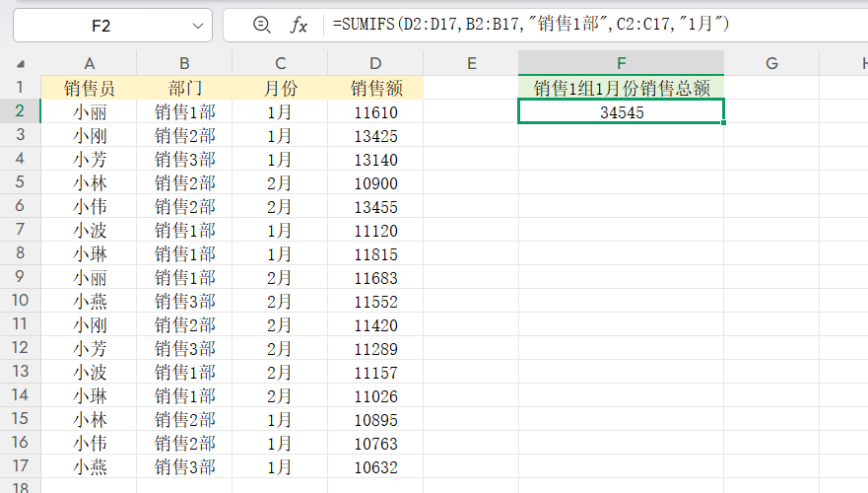The height and width of the screenshot is (493, 868).
Task: Select column D header
Action: click(x=375, y=63)
